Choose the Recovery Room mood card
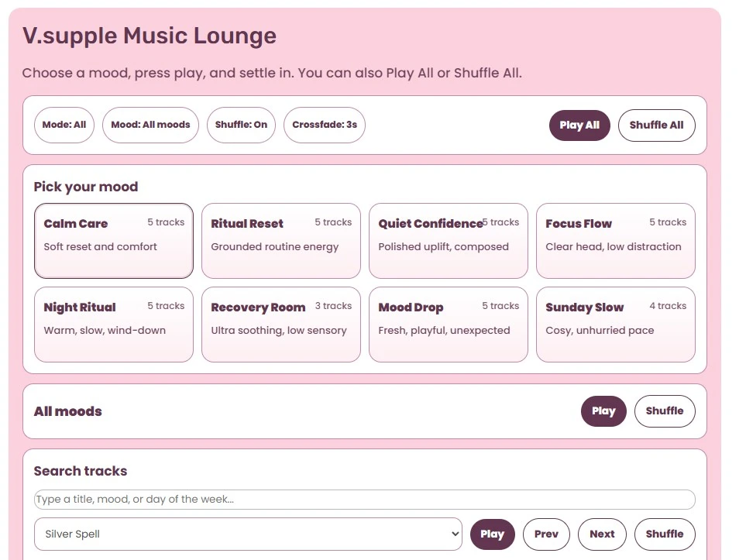The height and width of the screenshot is (560, 746). click(x=280, y=325)
